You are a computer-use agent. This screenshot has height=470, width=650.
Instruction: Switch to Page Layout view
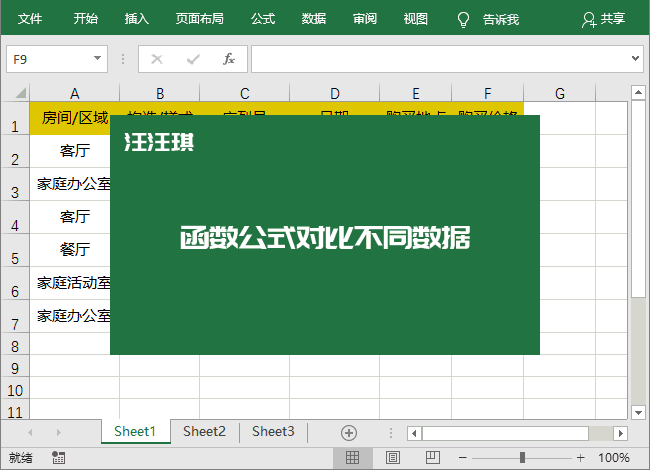point(393,458)
